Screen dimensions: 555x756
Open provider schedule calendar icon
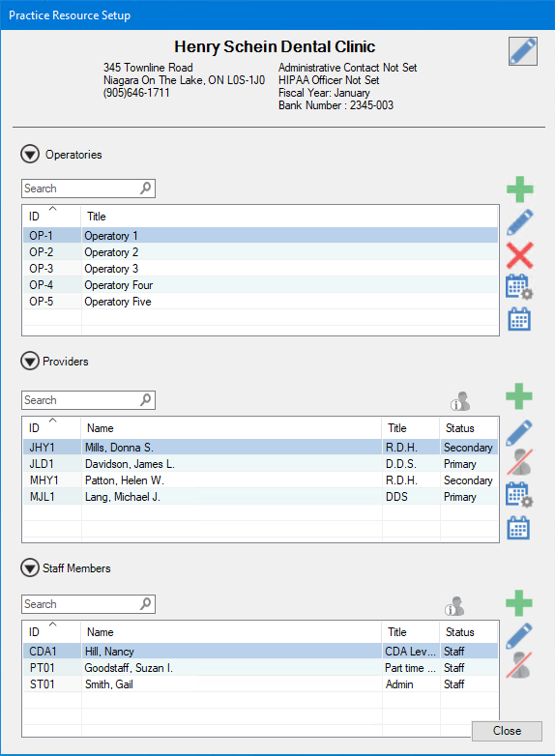tap(518, 528)
